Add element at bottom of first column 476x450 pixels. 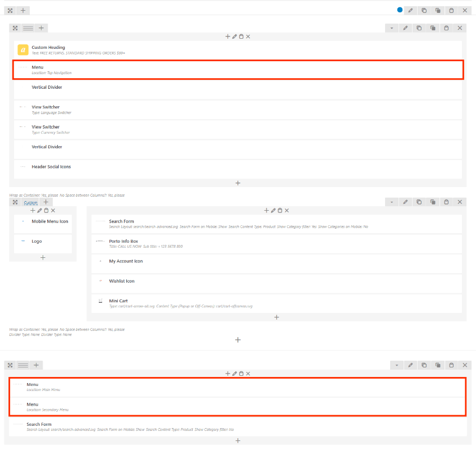[x=237, y=183]
